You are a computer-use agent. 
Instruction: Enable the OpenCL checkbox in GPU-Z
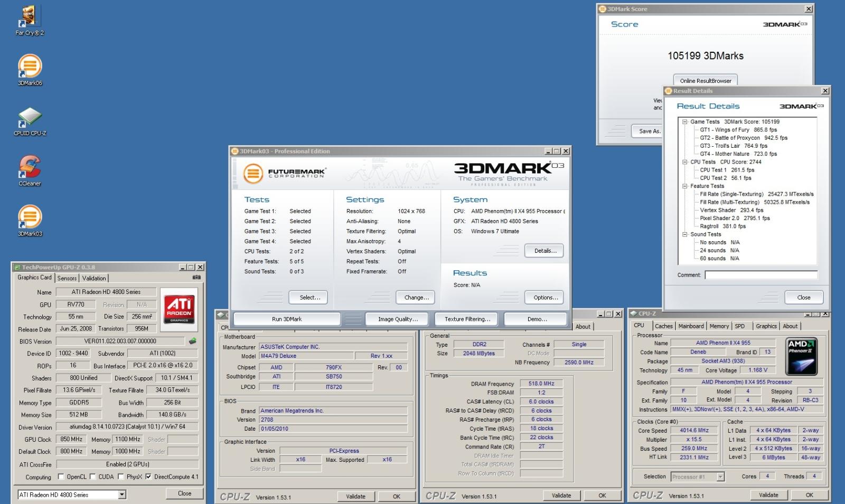61,477
